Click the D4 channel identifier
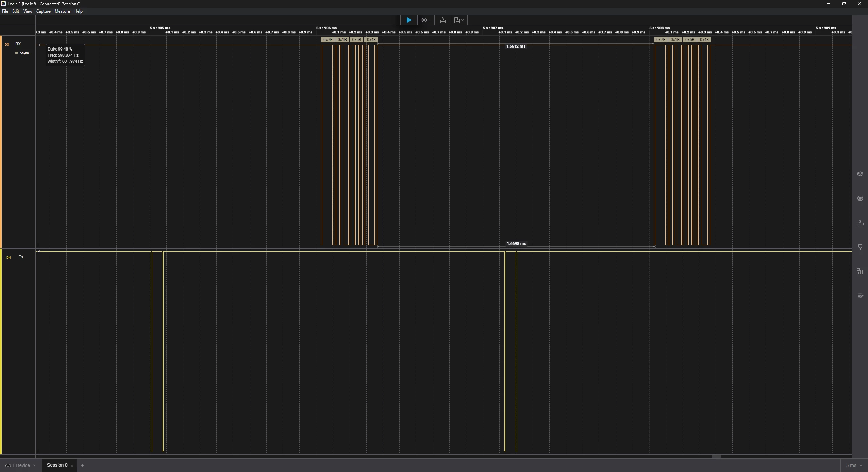868x472 pixels. point(8,258)
